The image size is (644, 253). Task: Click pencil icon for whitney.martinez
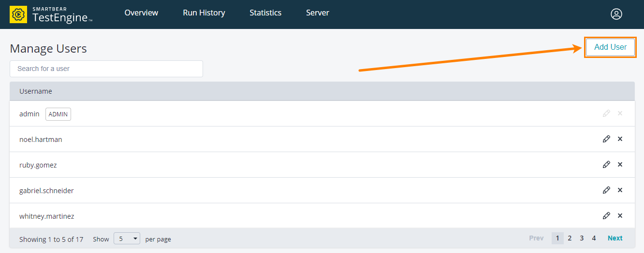(606, 216)
